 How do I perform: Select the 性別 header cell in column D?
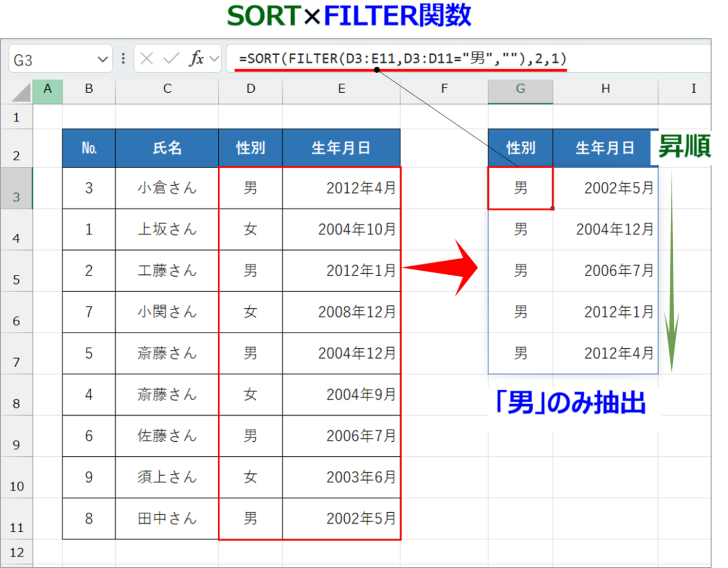[x=250, y=147]
